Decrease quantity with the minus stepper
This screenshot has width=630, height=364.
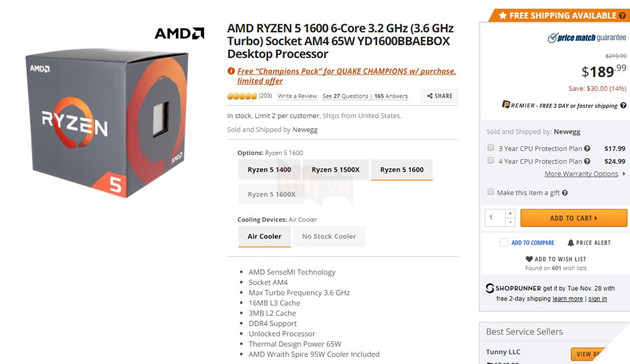[510, 222]
